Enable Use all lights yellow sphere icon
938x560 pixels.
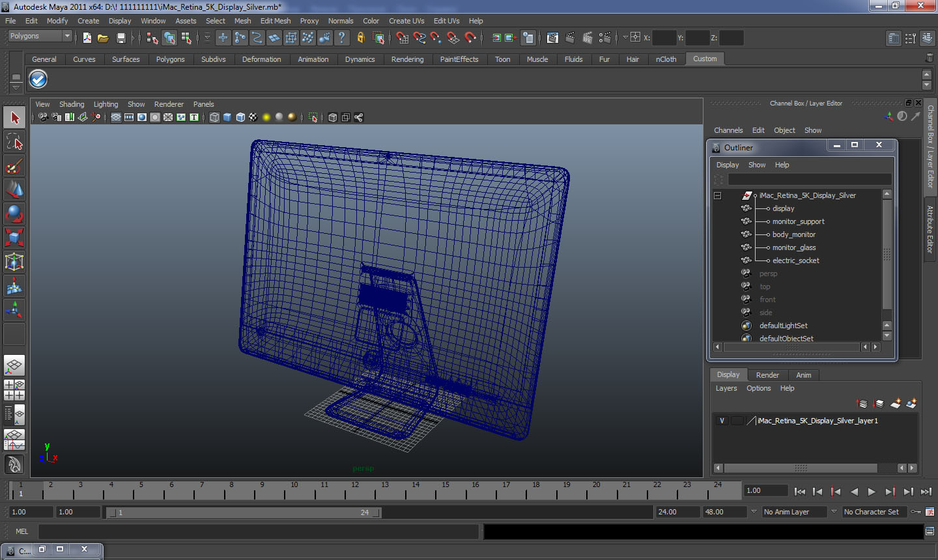[x=266, y=117]
